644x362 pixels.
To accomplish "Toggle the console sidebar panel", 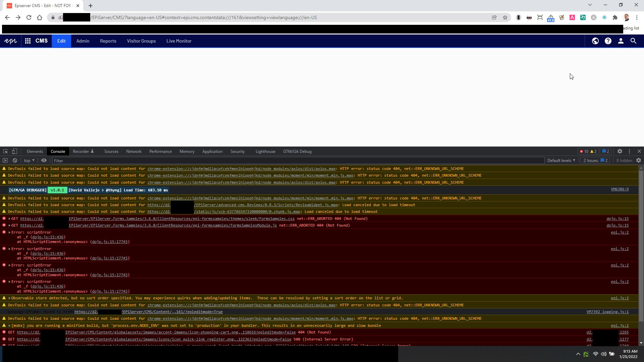I will pos(5,161).
